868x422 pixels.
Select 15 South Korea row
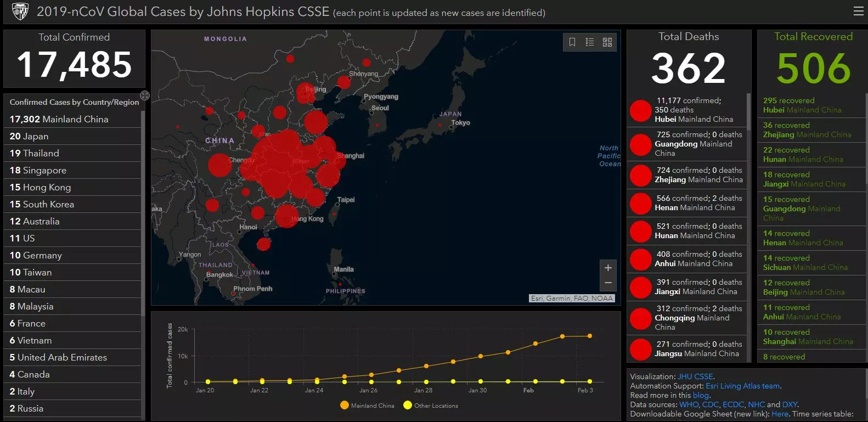pyautogui.click(x=72, y=204)
